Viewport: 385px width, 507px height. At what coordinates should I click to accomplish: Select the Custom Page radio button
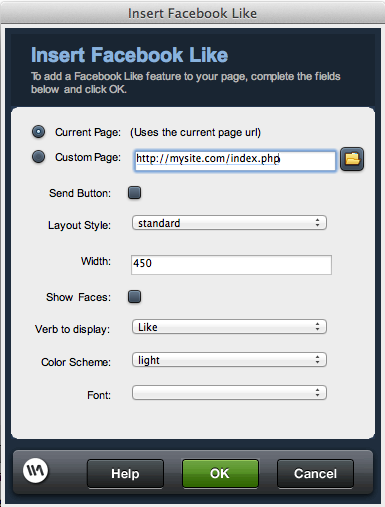click(38, 156)
